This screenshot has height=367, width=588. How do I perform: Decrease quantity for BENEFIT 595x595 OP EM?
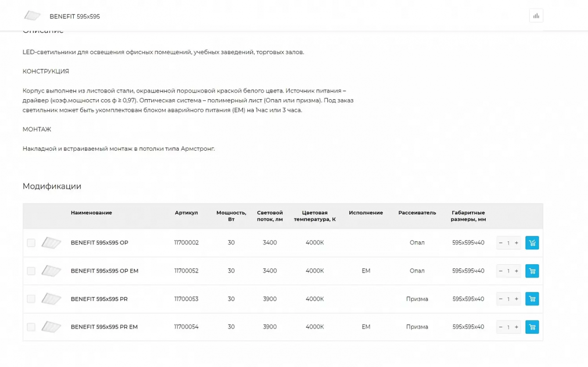501,271
